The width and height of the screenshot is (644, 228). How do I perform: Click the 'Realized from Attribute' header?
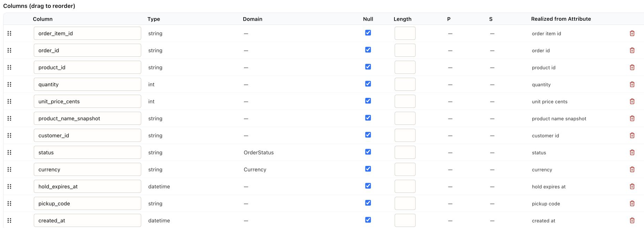click(561, 19)
